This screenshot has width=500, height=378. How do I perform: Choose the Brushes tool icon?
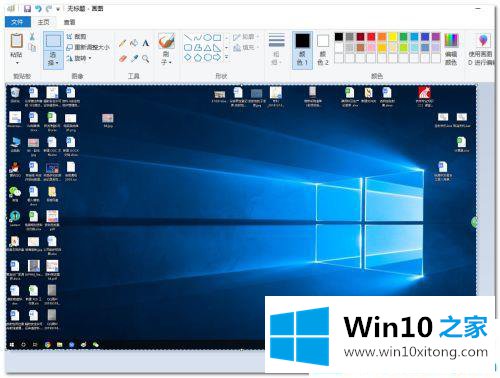(166, 41)
